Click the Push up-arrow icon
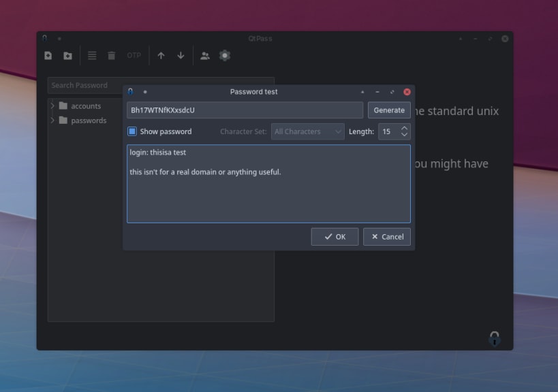 click(x=161, y=55)
